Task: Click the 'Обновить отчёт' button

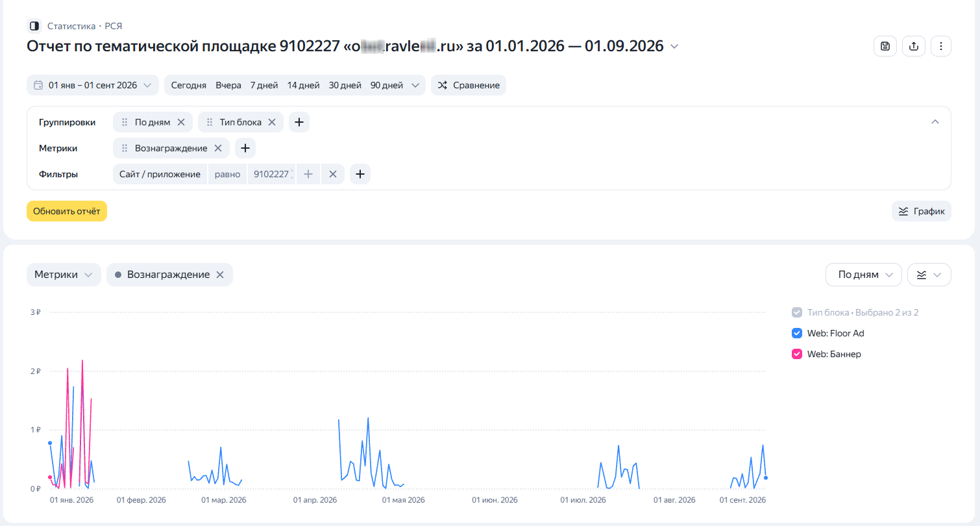Action: tap(67, 211)
